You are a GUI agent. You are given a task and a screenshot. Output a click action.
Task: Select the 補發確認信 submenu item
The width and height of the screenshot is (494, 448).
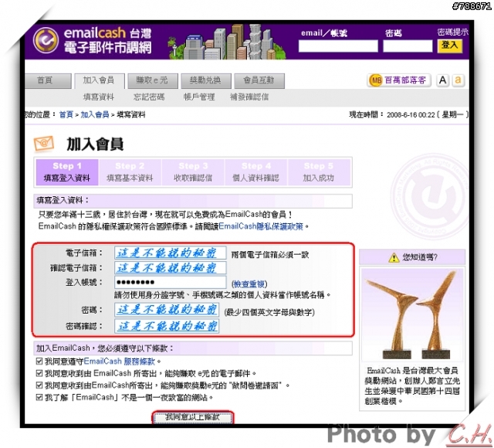point(249,97)
